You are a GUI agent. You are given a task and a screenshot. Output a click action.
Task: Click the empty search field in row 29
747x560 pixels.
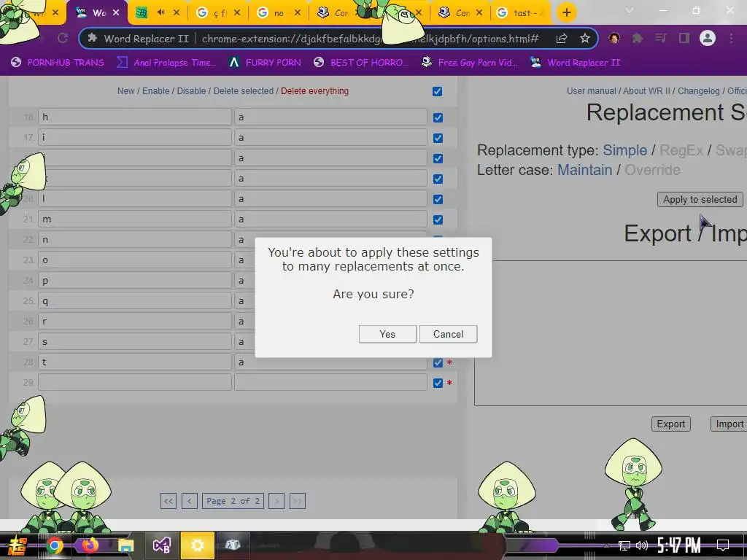click(x=135, y=382)
